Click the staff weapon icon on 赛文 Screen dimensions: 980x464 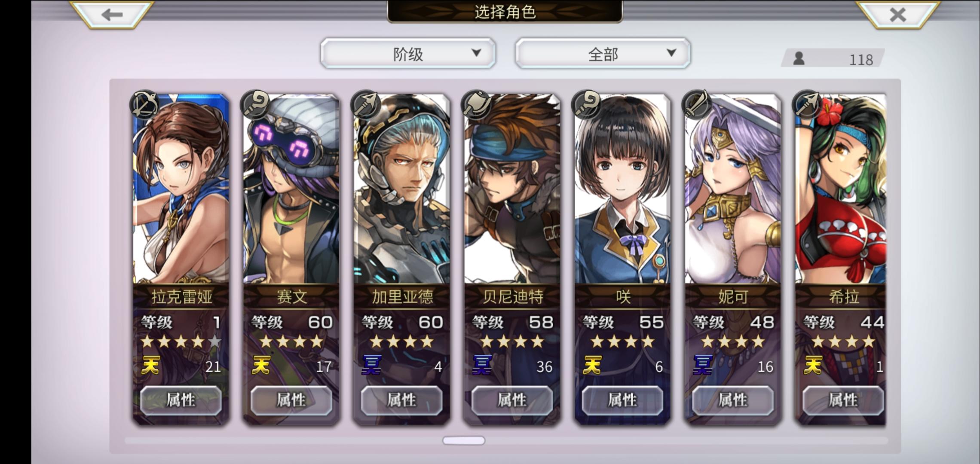click(x=255, y=104)
